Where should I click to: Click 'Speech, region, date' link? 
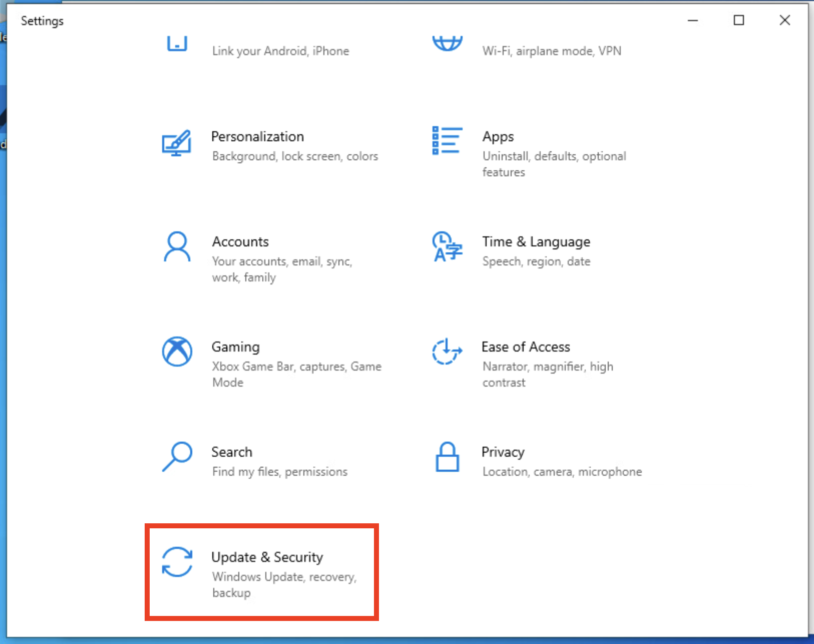(x=536, y=261)
